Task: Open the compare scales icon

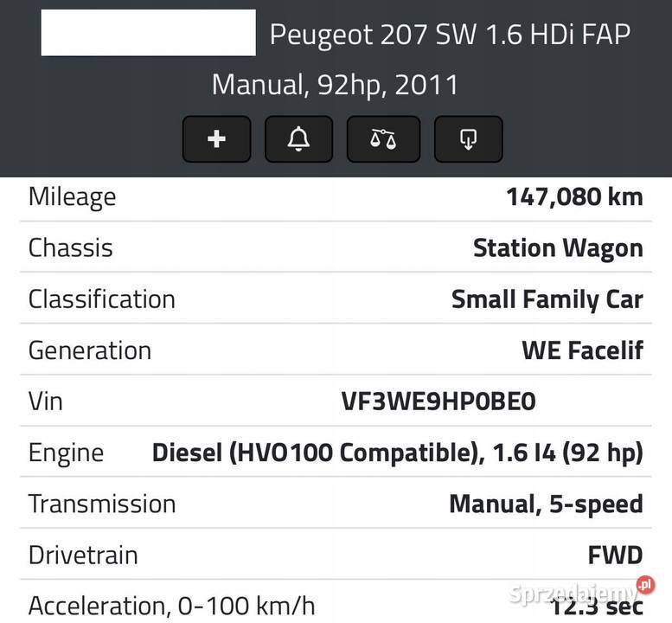Action: (x=383, y=138)
